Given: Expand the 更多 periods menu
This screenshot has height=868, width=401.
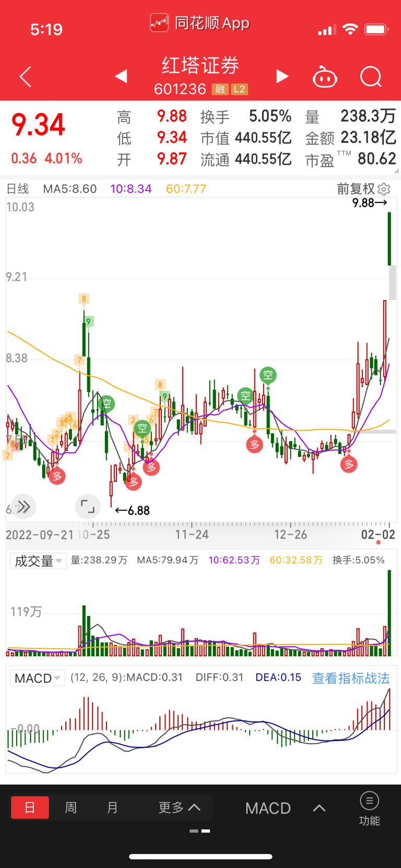Looking at the screenshot, I should tap(180, 808).
